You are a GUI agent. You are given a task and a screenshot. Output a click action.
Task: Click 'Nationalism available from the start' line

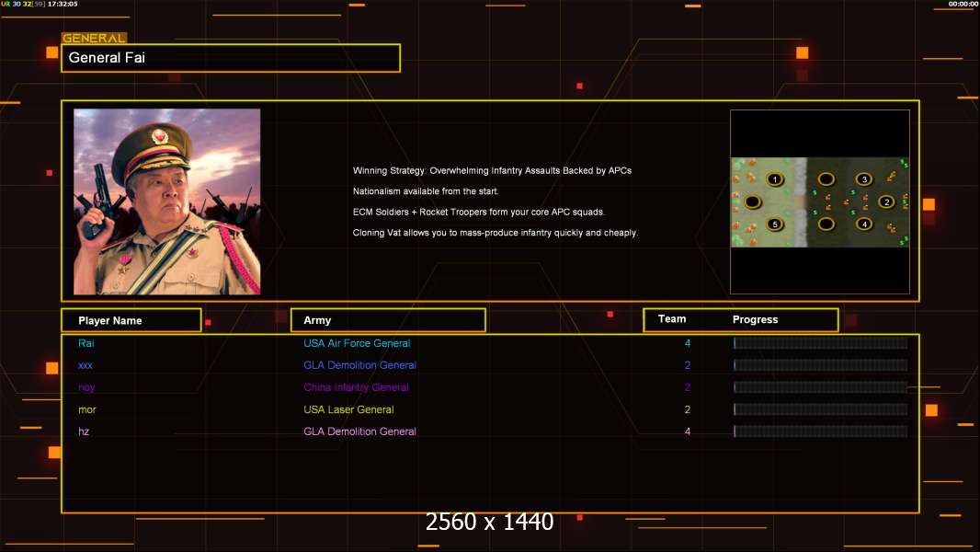pos(426,191)
